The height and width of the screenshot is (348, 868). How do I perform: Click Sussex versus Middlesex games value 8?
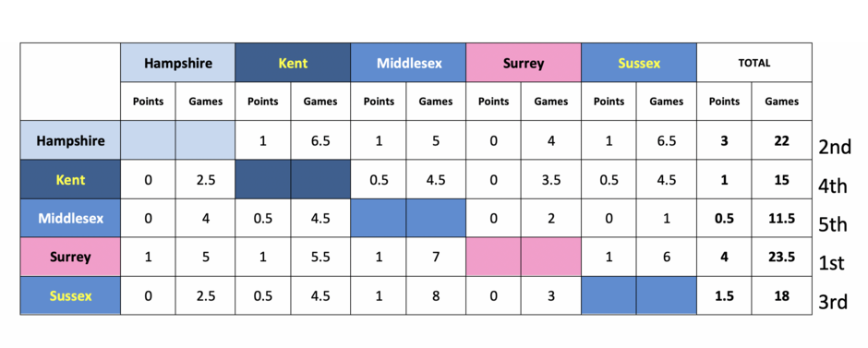click(x=436, y=295)
